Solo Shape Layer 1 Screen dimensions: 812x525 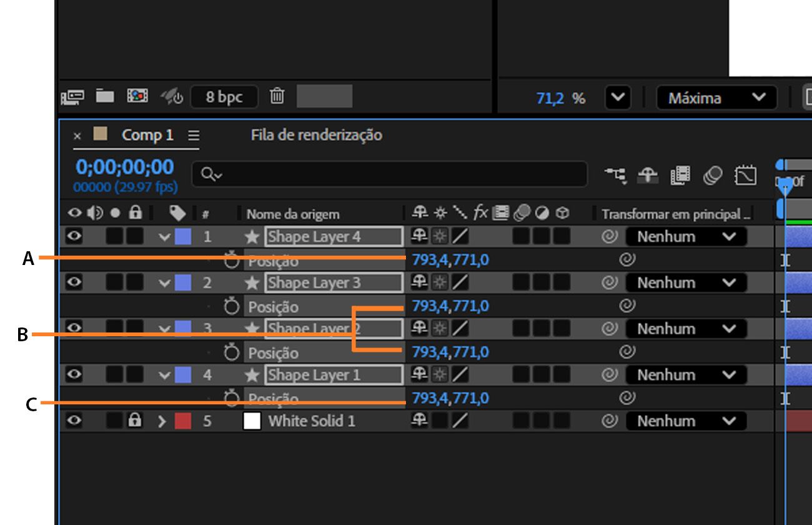[114, 374]
